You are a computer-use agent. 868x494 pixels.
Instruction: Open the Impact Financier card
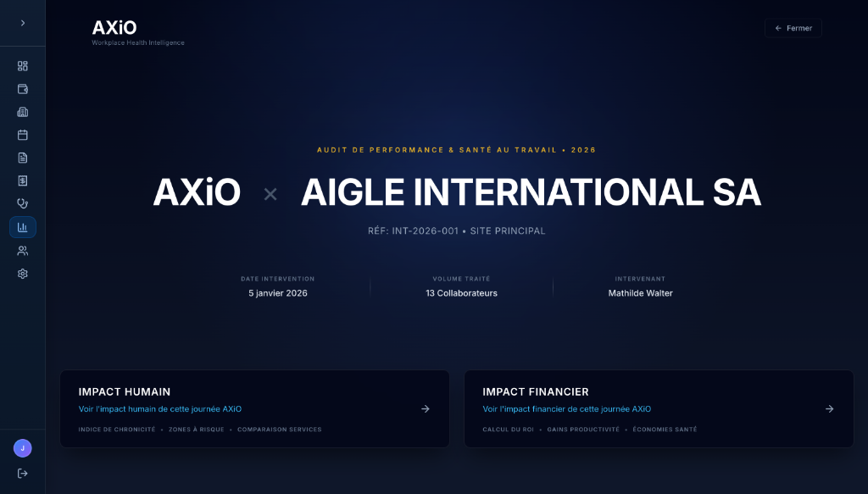click(x=658, y=393)
